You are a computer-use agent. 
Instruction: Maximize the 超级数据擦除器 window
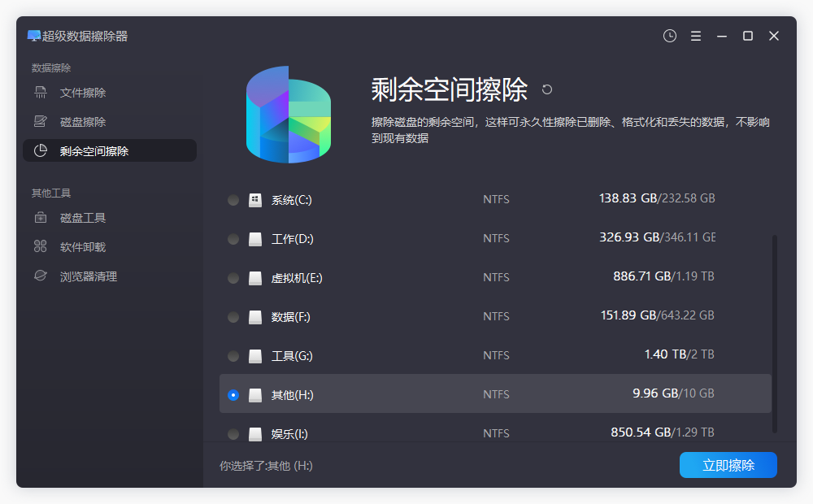[x=748, y=36]
